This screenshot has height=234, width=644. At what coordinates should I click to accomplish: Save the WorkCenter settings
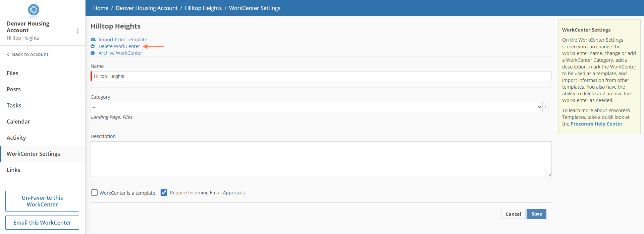coord(536,214)
